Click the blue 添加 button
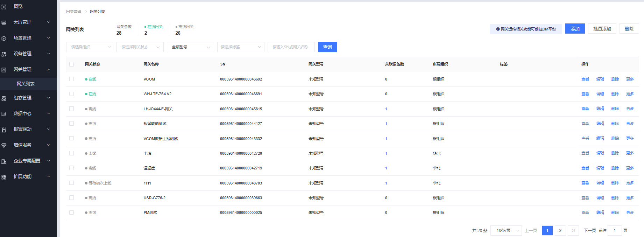The width and height of the screenshot is (644, 237). click(575, 29)
